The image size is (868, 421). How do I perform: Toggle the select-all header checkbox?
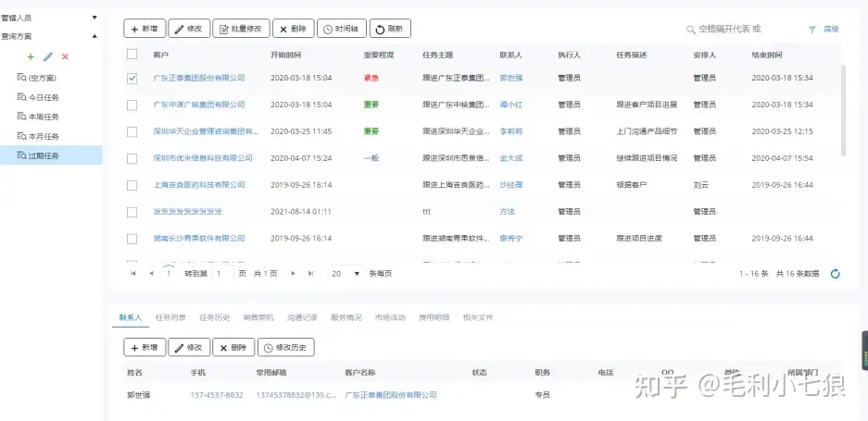click(x=132, y=55)
